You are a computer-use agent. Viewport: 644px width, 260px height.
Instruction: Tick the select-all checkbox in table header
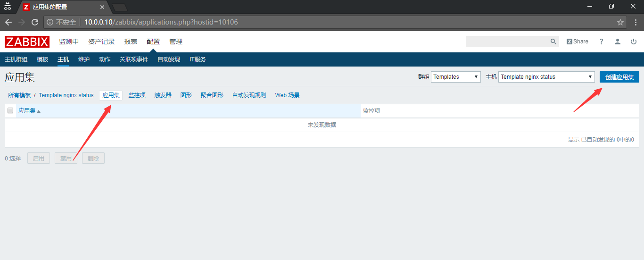(x=10, y=111)
